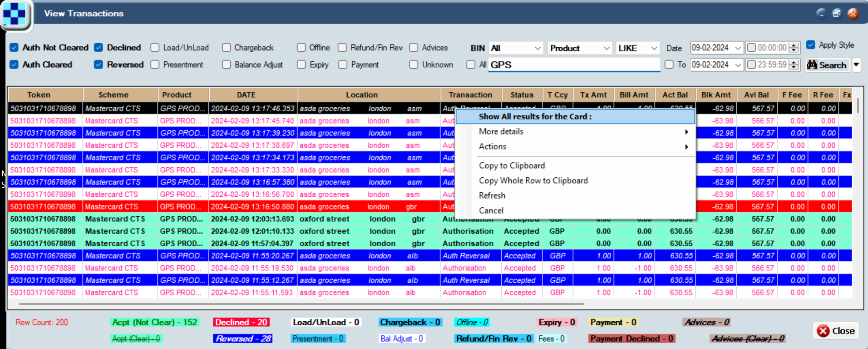Click the blue Reversed - 28 legend
The height and width of the screenshot is (349, 868).
click(x=243, y=339)
